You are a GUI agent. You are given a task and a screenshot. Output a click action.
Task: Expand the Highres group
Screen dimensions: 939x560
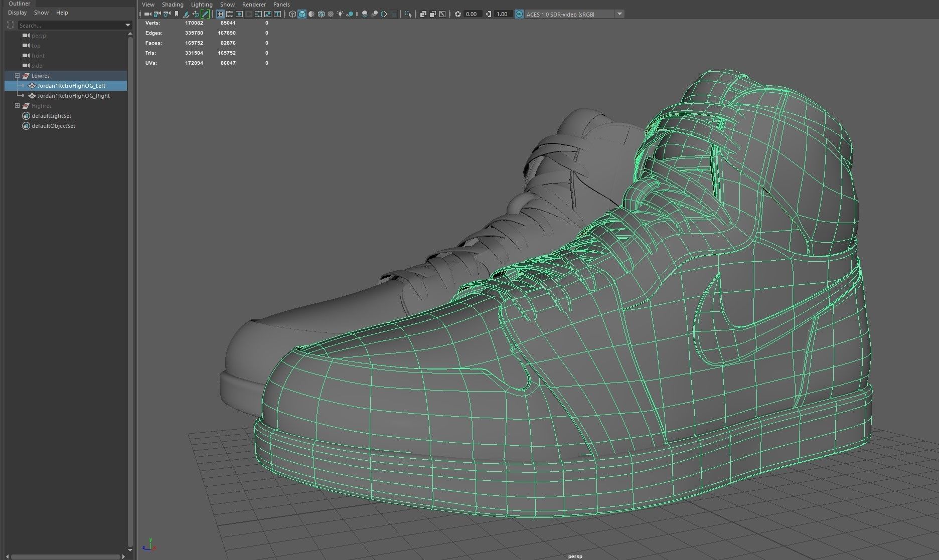(17, 106)
